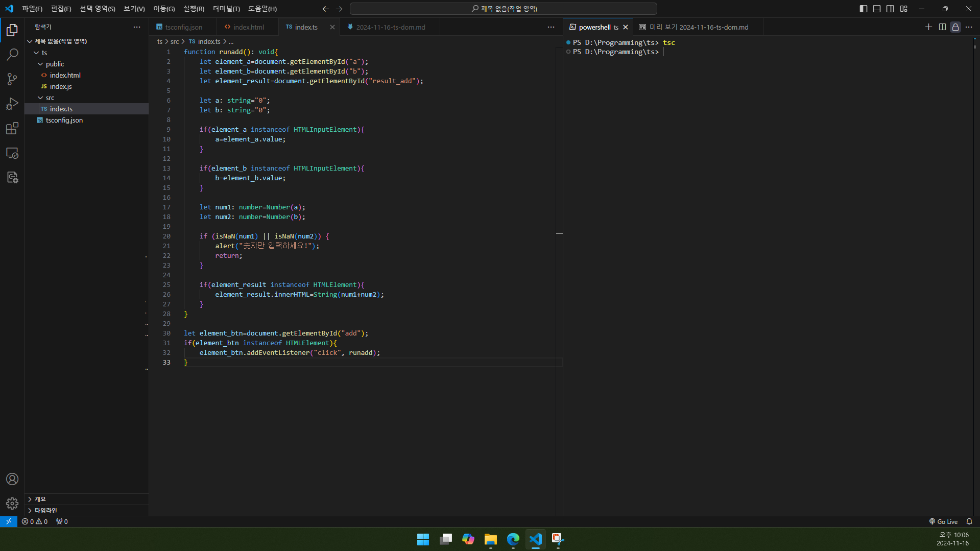Open the 파일(F) menu
The width and height of the screenshot is (980, 551).
click(x=32, y=9)
